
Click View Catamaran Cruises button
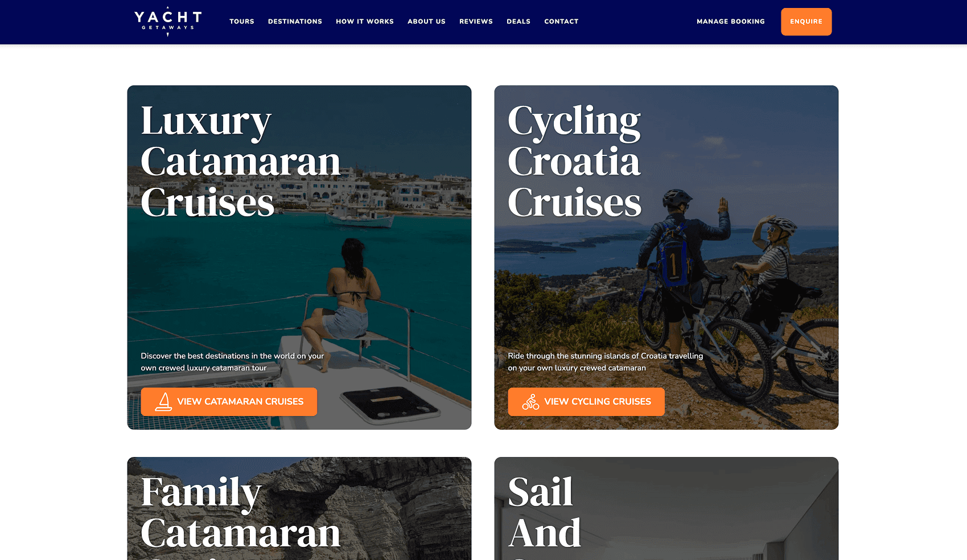point(229,402)
